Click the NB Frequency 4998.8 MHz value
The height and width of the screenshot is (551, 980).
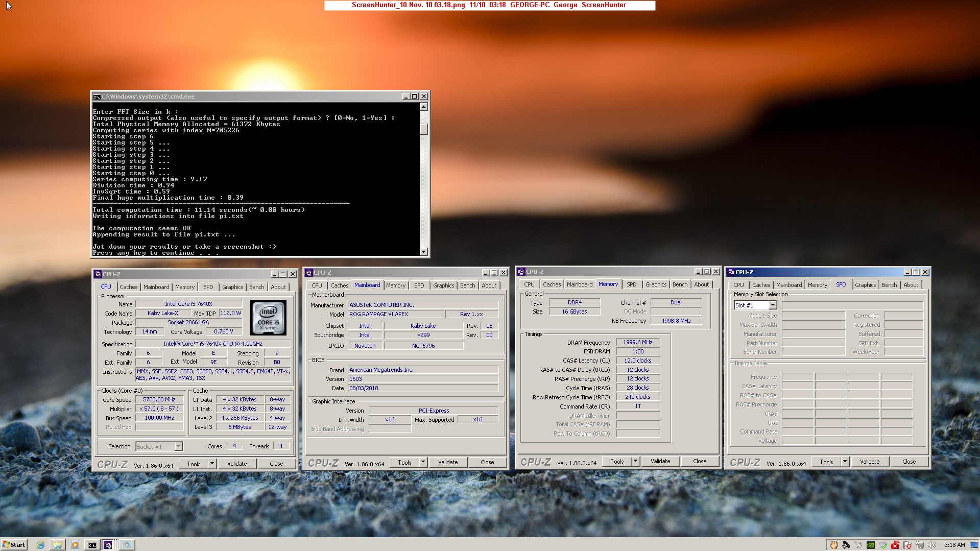pos(676,321)
